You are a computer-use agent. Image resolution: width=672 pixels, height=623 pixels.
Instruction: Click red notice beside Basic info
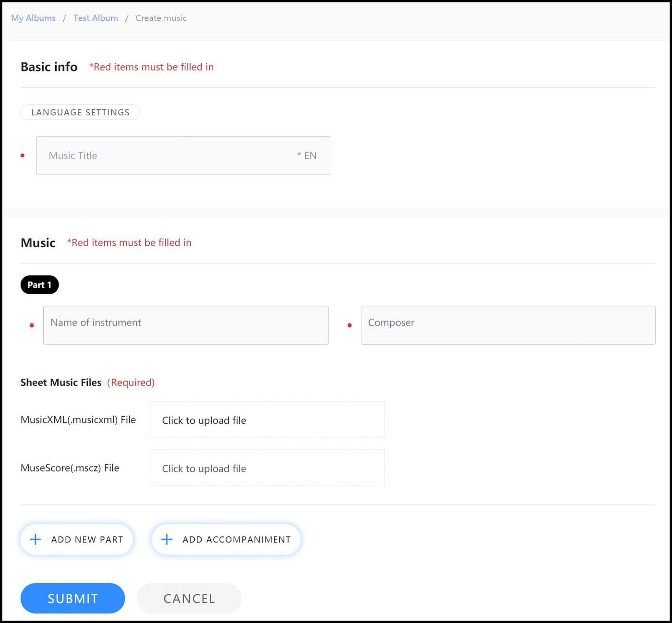pos(152,67)
